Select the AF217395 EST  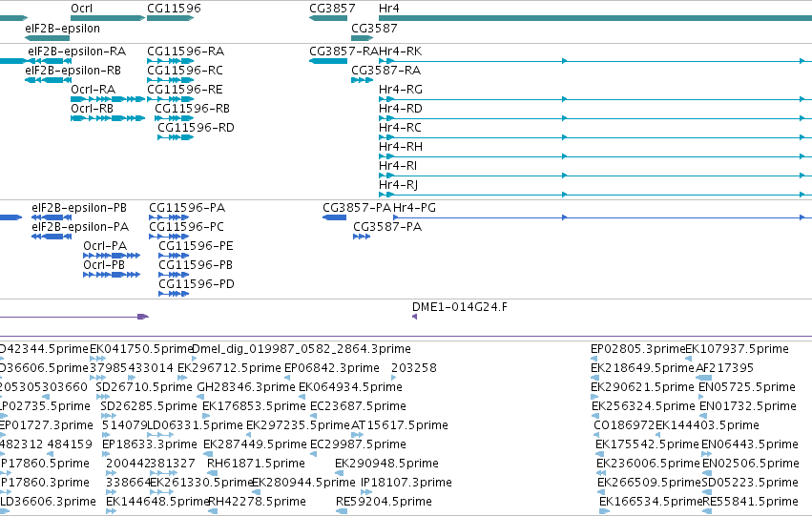coord(724,368)
